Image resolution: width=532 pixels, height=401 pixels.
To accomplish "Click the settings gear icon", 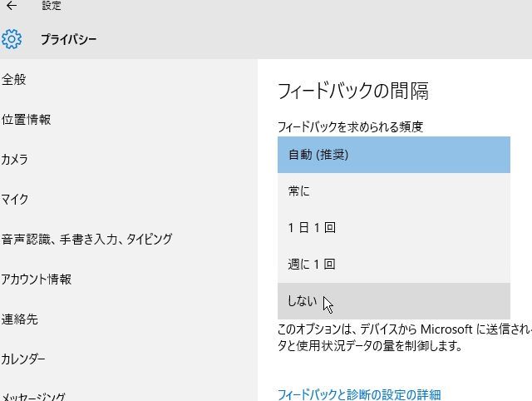I will pyautogui.click(x=12, y=39).
